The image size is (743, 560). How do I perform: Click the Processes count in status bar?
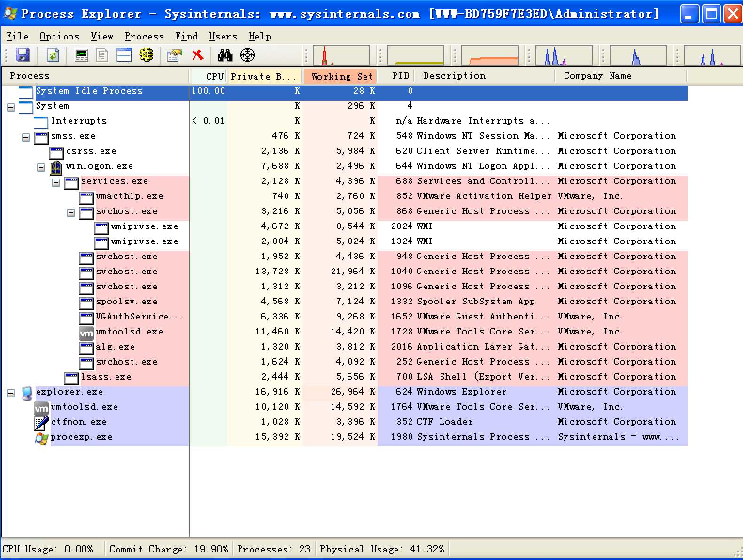(x=274, y=549)
